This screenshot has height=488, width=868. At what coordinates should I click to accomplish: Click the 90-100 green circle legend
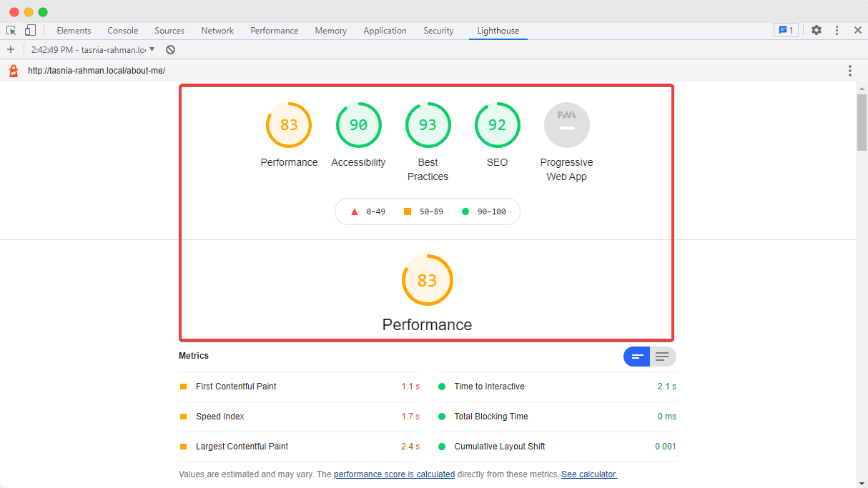tap(483, 211)
